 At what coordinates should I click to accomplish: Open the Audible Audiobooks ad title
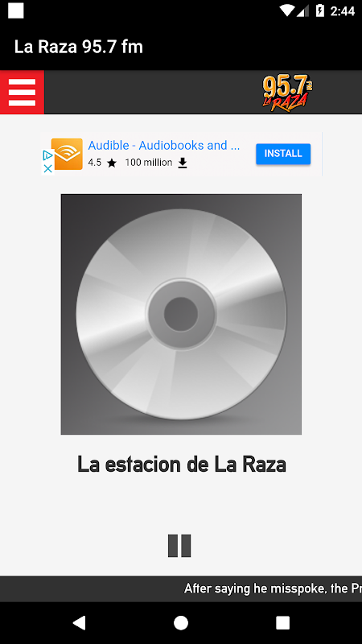(164, 146)
